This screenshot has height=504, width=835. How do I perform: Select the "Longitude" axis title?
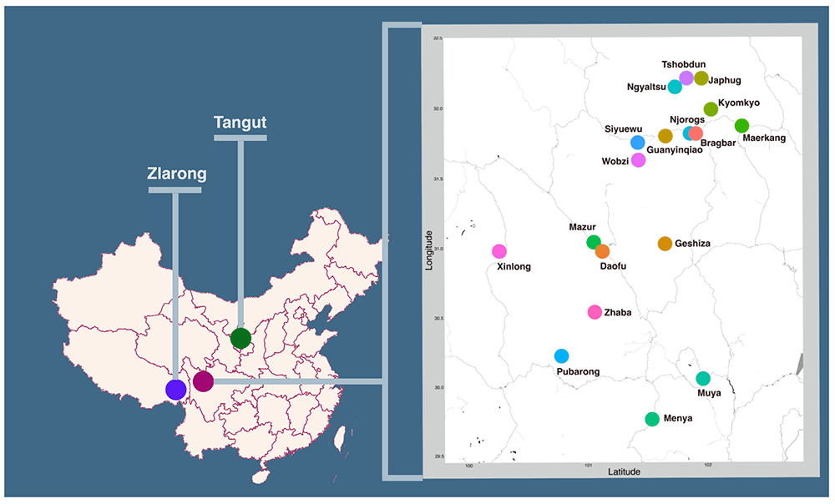coord(429,250)
